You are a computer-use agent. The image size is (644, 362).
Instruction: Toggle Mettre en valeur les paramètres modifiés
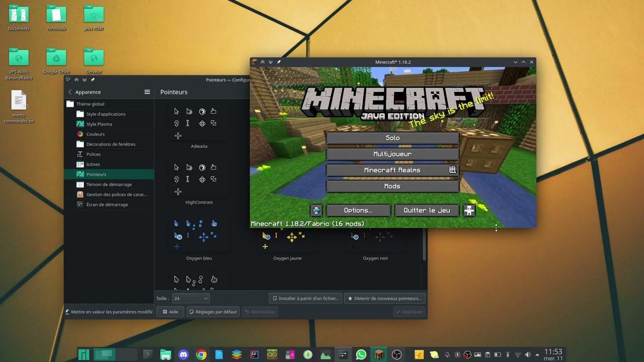pyautogui.click(x=109, y=312)
